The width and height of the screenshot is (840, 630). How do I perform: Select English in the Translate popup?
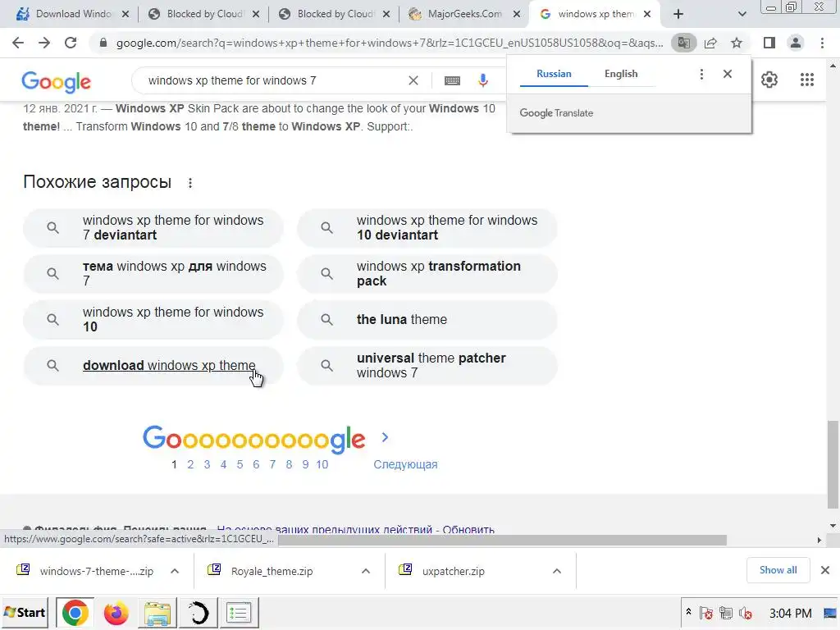click(x=621, y=74)
